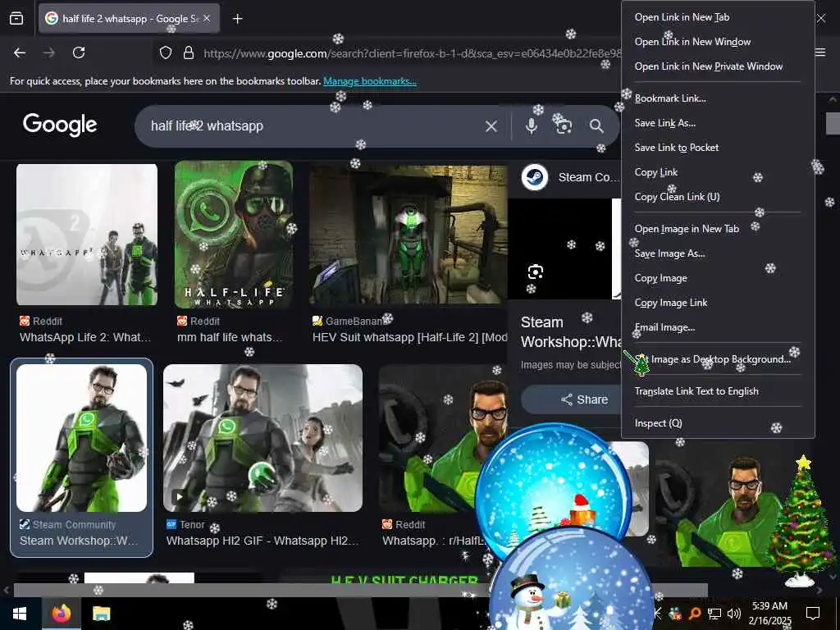The height and width of the screenshot is (630, 840).
Task: Click Firefox taskbar icon
Action: point(62,614)
